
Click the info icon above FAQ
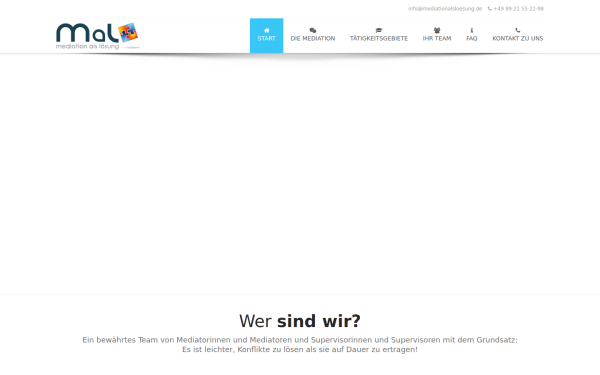point(472,30)
